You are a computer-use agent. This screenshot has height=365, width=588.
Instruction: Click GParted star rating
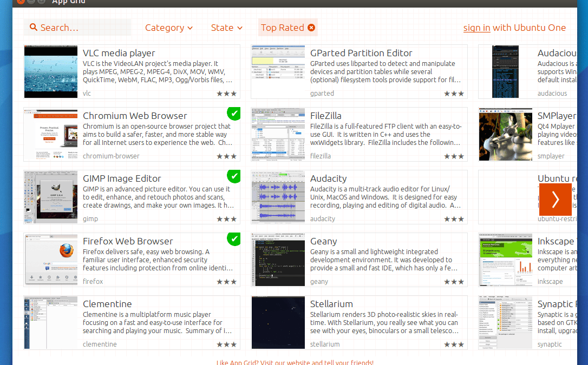[x=454, y=94]
